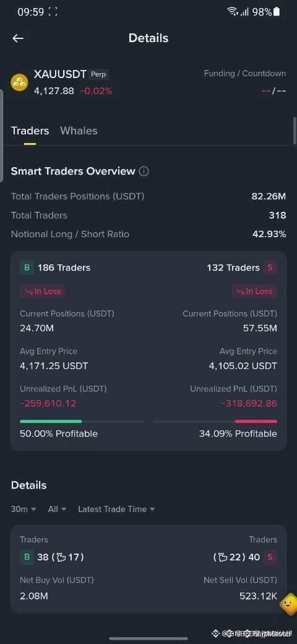Tap the yellow smiley assistant icon

289,603
